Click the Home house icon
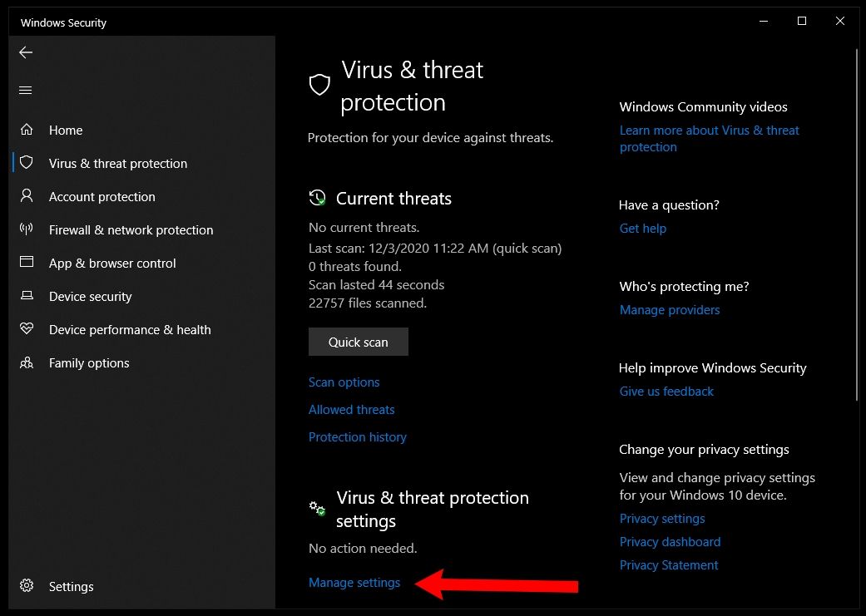The height and width of the screenshot is (616, 866). click(x=27, y=130)
